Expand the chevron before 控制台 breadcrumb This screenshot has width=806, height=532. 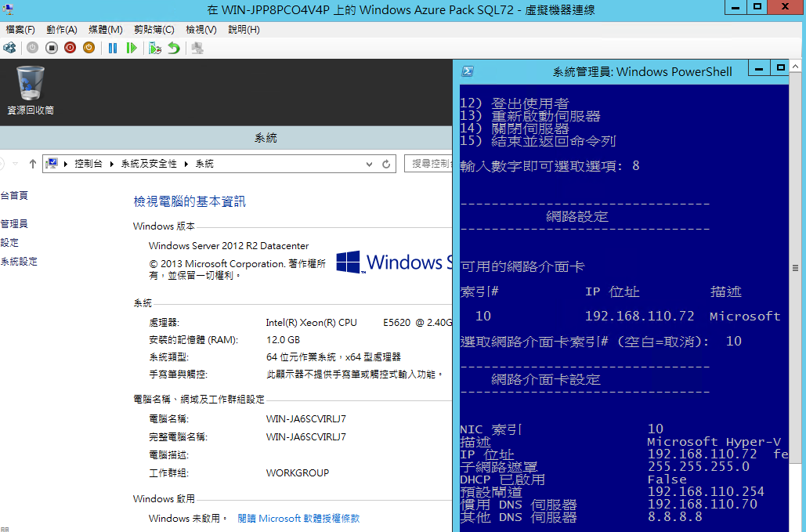[66, 164]
